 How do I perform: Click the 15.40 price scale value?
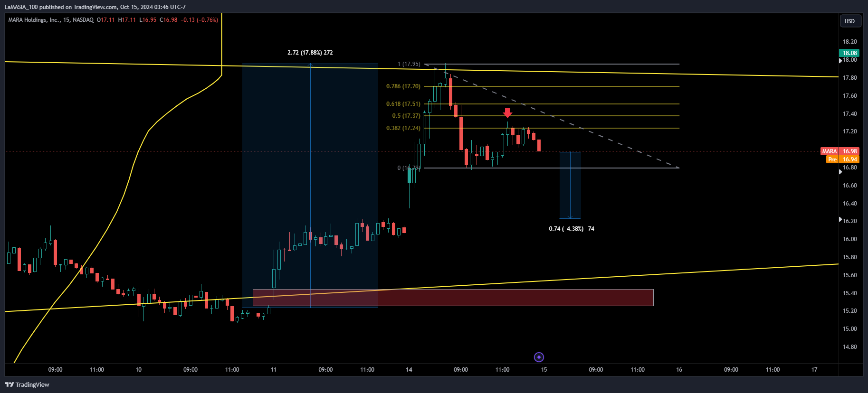click(850, 293)
